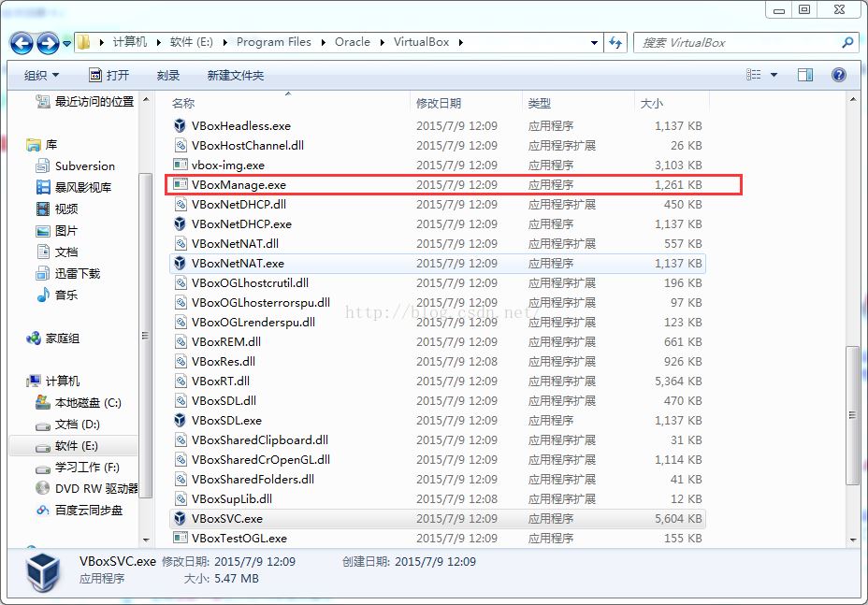Open Help via question mark icon

pos(839,75)
